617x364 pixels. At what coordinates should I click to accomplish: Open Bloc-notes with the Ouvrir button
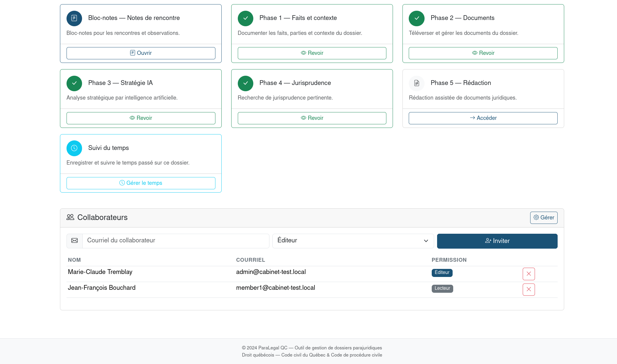141,53
